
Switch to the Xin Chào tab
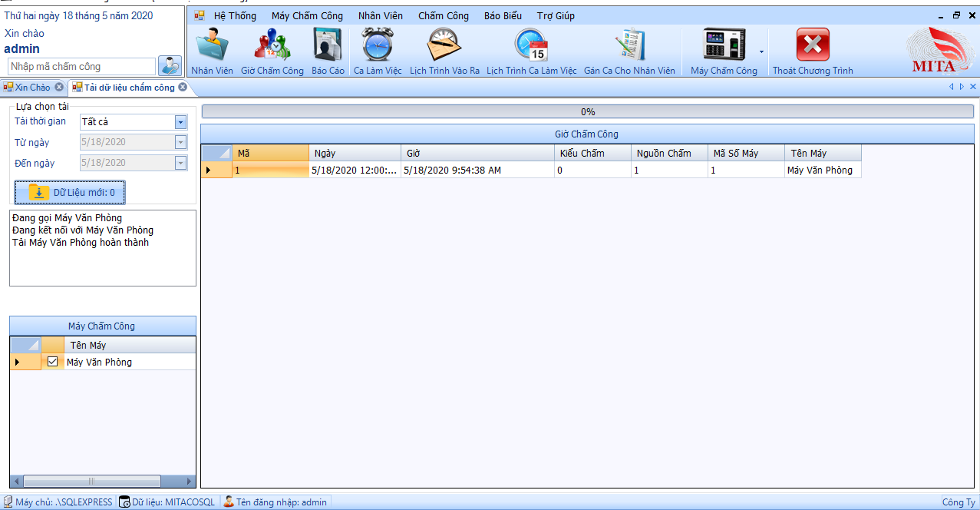coord(32,88)
